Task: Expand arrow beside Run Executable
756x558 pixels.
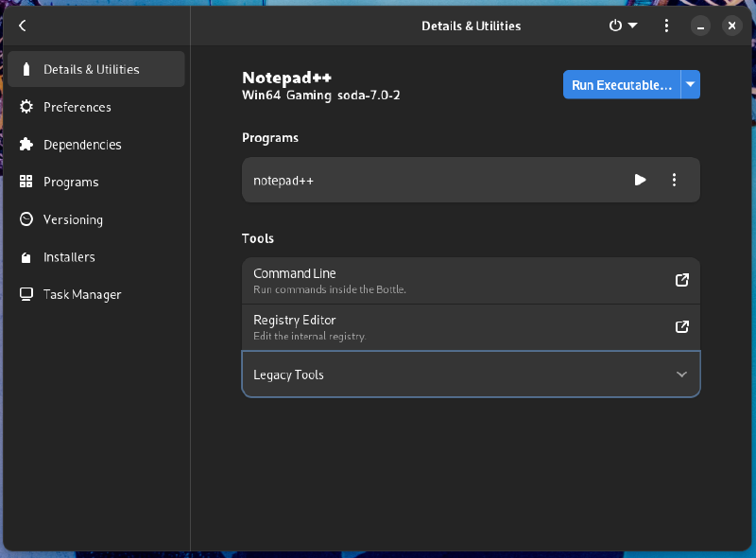Action: pyautogui.click(x=691, y=85)
